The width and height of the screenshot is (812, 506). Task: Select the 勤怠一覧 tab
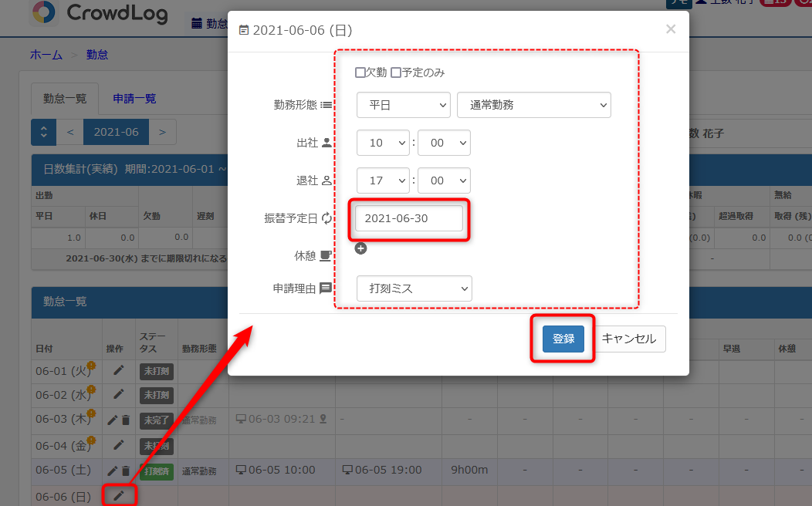[x=65, y=98]
